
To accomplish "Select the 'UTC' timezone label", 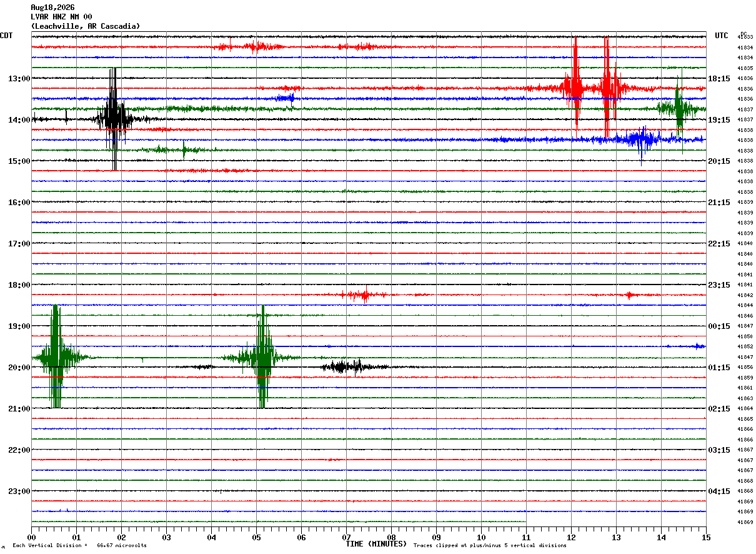I will 722,36.
